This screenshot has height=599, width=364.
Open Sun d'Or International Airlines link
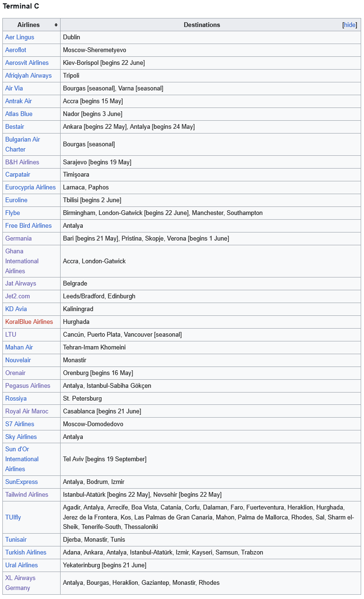click(x=22, y=459)
